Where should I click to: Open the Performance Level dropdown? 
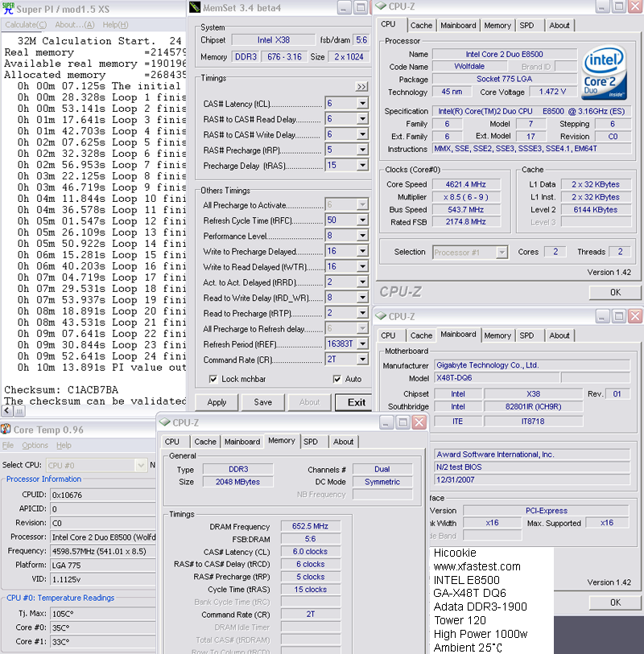click(x=362, y=236)
